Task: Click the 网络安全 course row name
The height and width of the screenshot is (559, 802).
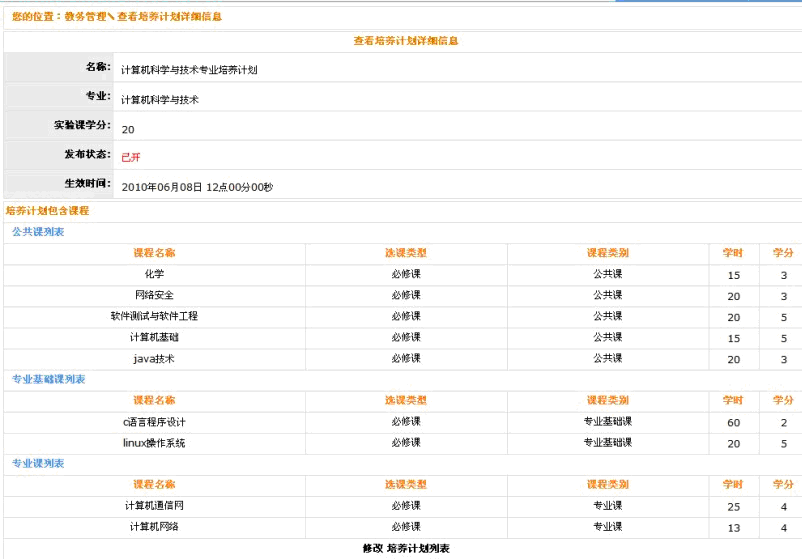Action: (154, 295)
